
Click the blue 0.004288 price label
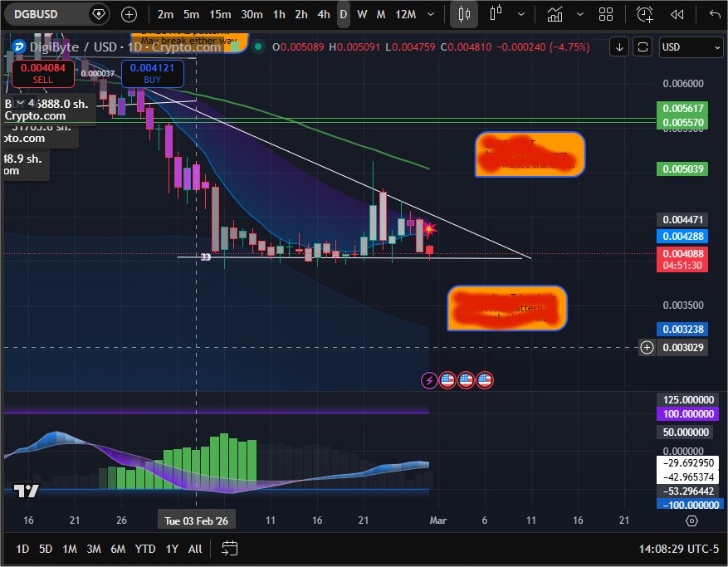(682, 236)
